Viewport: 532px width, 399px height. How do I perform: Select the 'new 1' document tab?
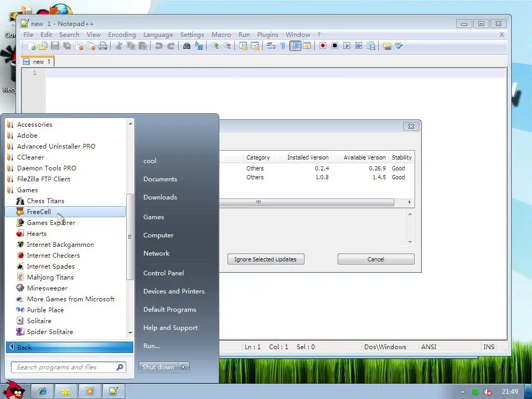pos(37,62)
